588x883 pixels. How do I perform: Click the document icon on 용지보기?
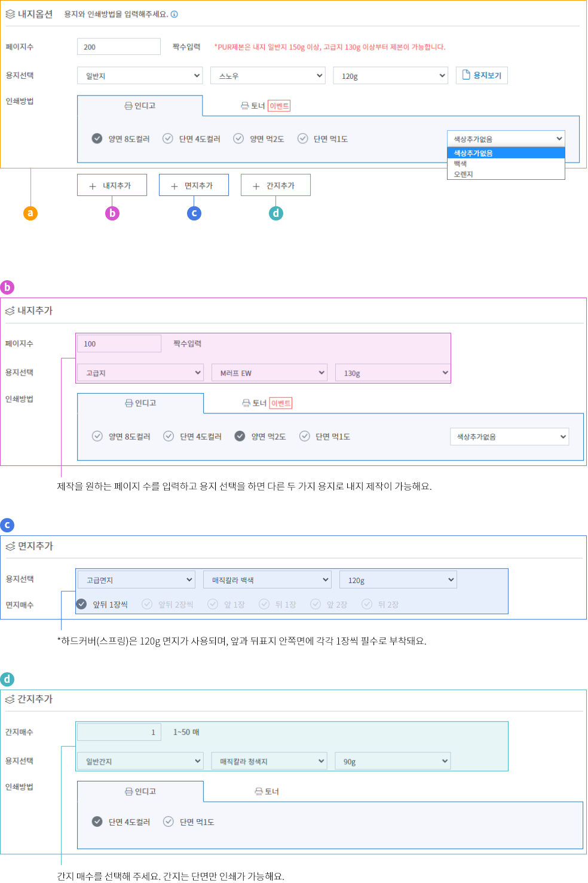(x=467, y=75)
